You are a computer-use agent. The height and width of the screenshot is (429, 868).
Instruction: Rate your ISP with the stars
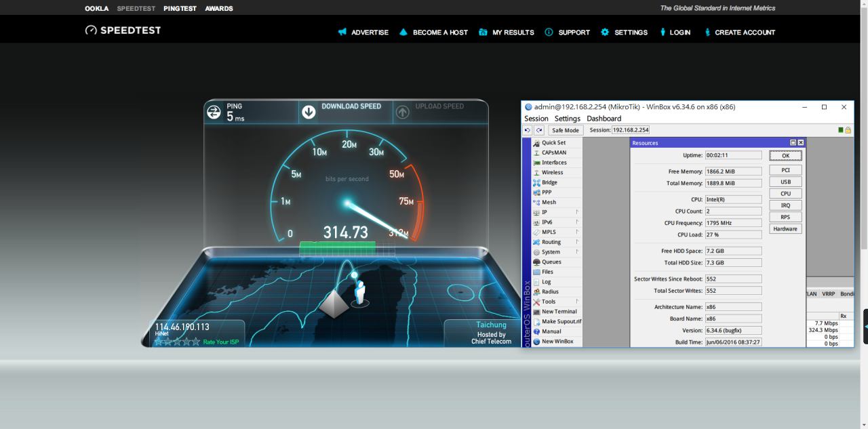177,342
